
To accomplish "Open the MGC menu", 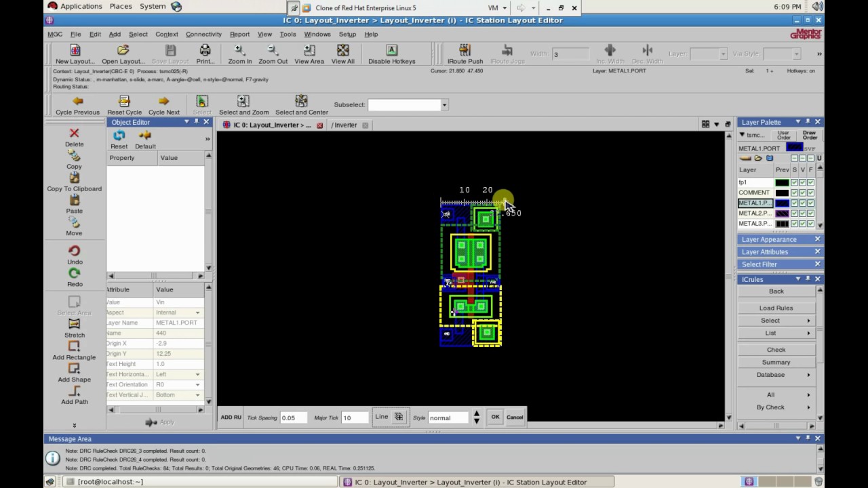I will 55,35.
